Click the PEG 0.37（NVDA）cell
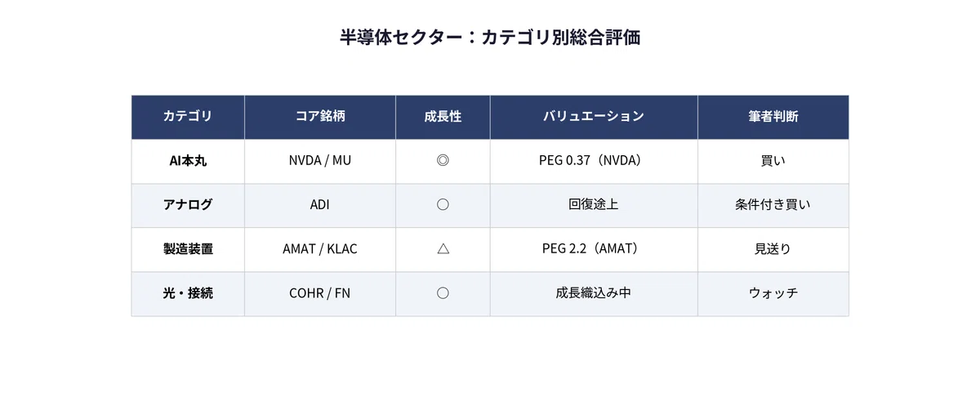The image size is (980, 411). (594, 161)
